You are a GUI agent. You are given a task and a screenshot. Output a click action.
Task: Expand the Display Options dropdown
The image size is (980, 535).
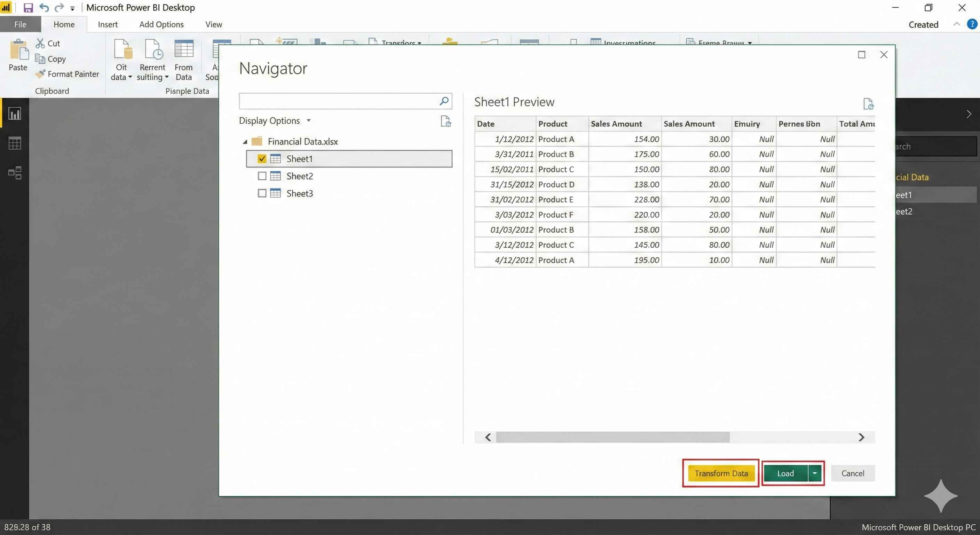(275, 121)
